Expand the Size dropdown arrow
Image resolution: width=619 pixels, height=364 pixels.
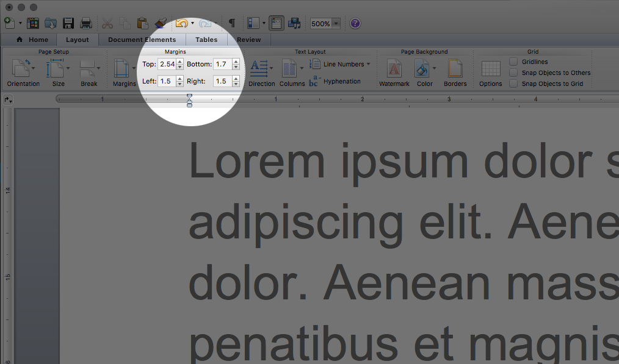(68, 68)
